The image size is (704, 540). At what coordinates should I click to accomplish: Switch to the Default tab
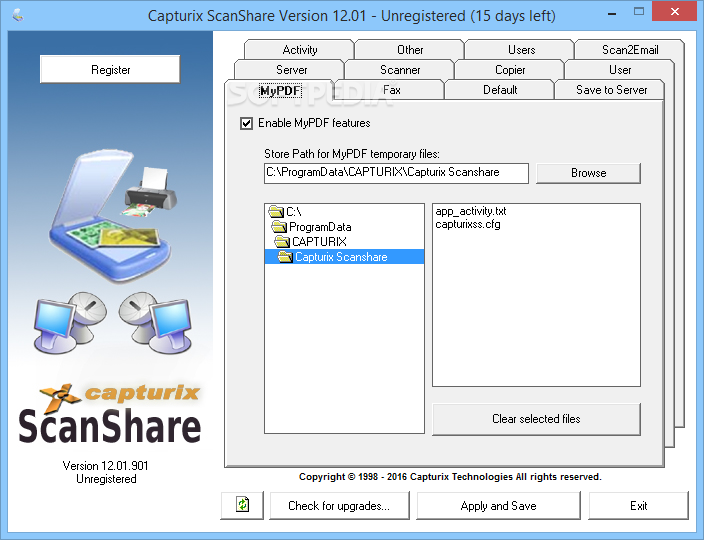pyautogui.click(x=500, y=90)
